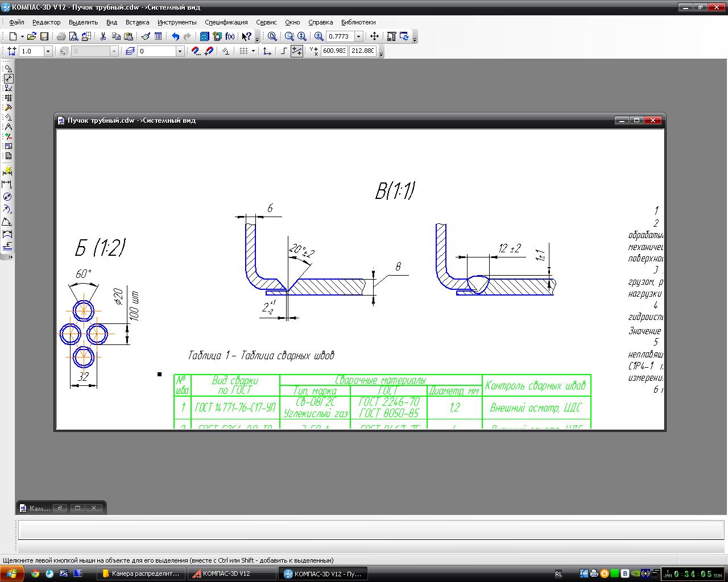The image size is (728, 582).
Task: Open the Файл menu
Action: click(x=16, y=22)
